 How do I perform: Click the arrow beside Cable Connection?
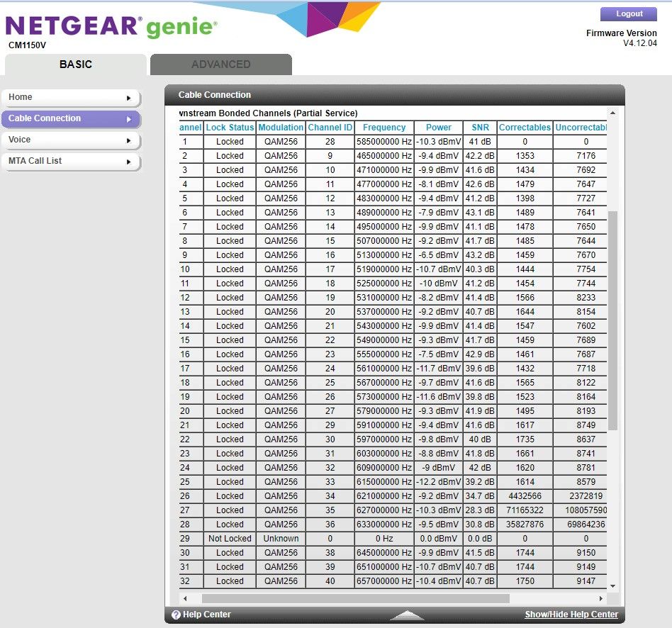129,119
